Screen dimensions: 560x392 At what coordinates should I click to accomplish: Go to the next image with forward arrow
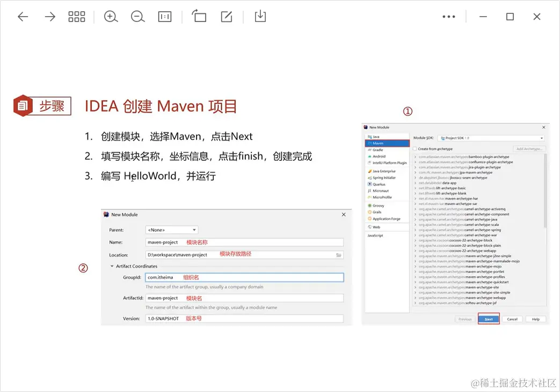coord(49,17)
